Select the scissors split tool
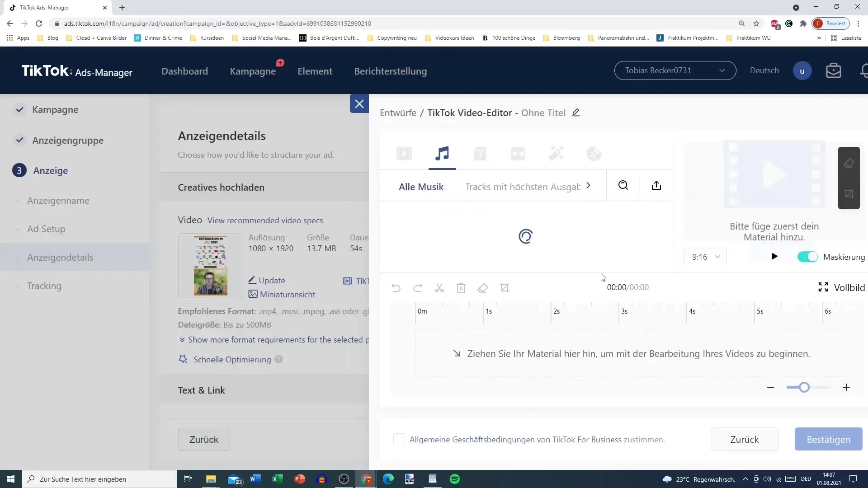 pos(439,288)
